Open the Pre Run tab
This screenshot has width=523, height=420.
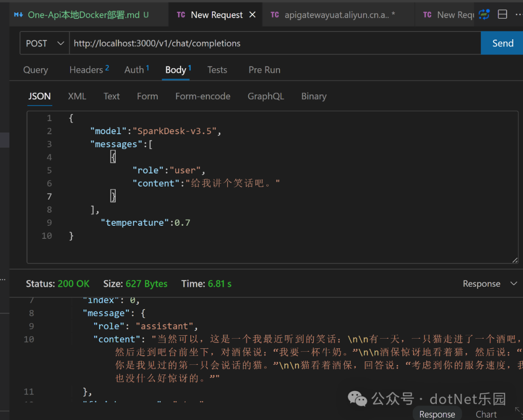(x=264, y=70)
